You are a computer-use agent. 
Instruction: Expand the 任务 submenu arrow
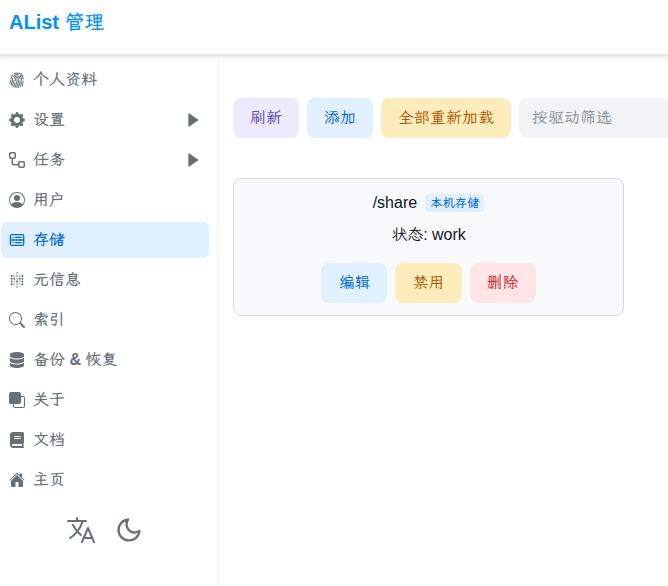[193, 160]
